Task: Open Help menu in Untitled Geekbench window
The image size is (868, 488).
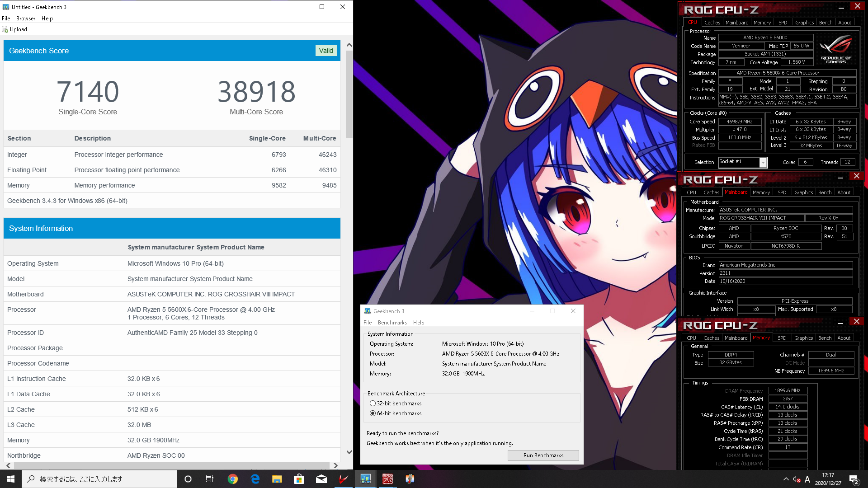Action: coord(47,19)
